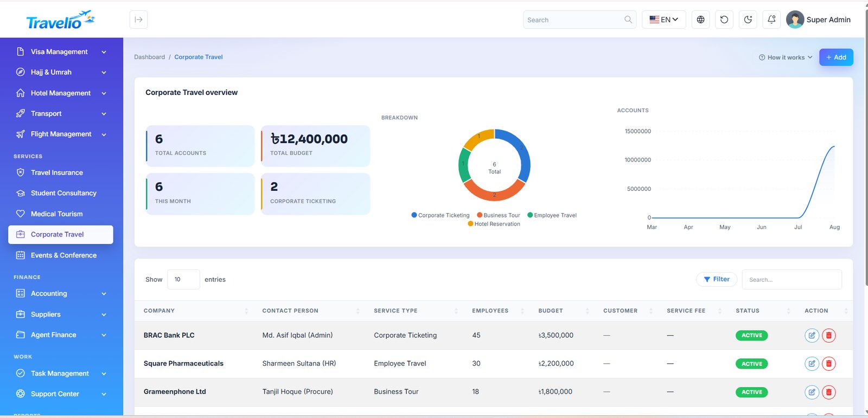This screenshot has height=418, width=868.
Task: Expand Flight Management menu
Action: pos(61,134)
